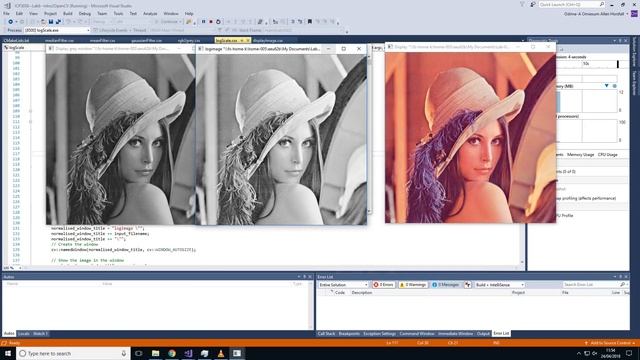Screen dimensions: 640x360
Task: Switch to Locals panel tab
Action: [24, 333]
